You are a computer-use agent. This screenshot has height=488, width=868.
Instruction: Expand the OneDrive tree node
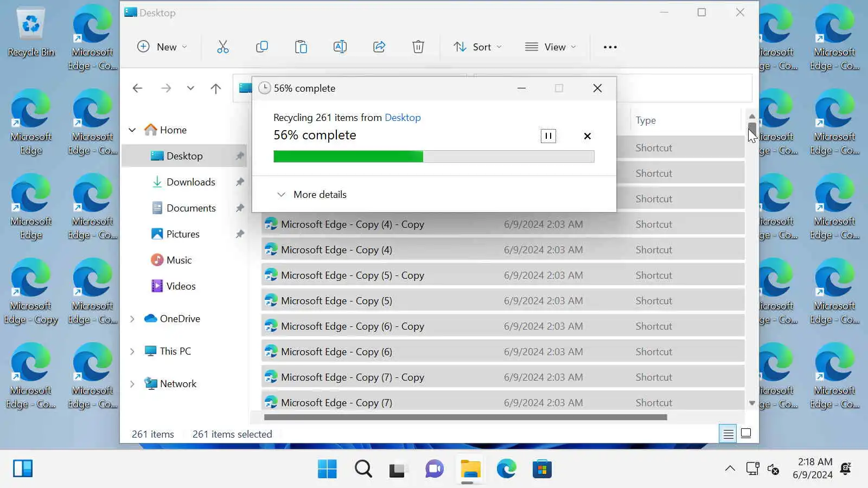coord(132,319)
